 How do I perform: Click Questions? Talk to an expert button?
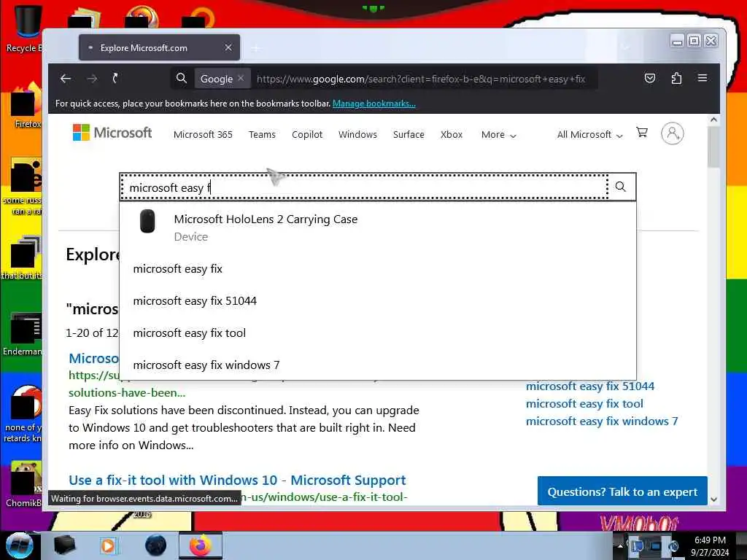(x=622, y=491)
